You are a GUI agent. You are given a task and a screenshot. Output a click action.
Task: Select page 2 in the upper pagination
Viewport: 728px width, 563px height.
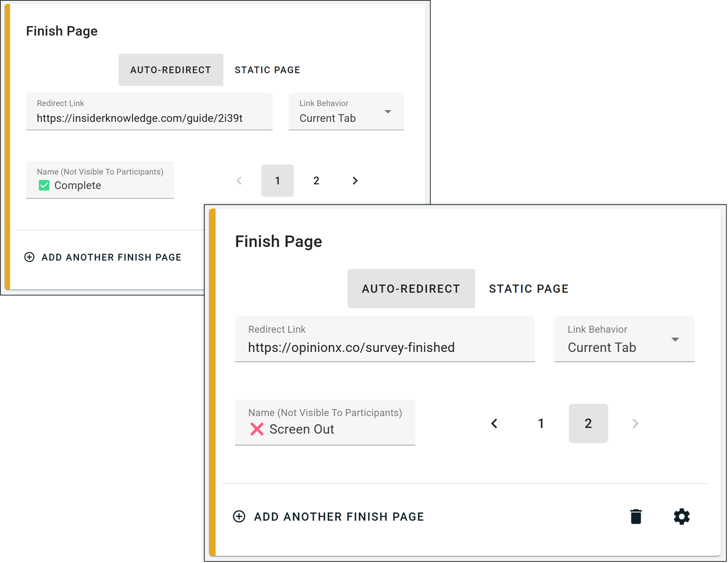[x=316, y=181]
